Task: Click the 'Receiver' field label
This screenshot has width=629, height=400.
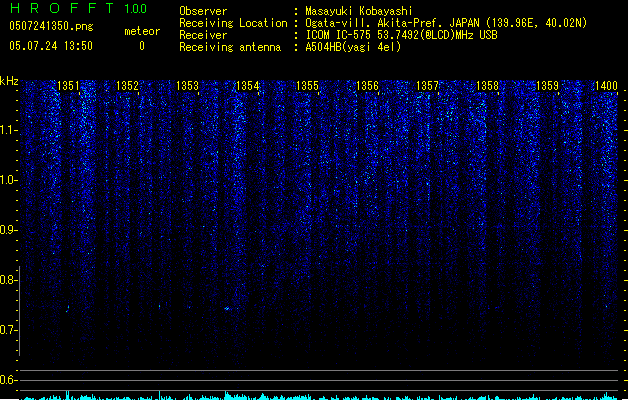Action: (203, 35)
